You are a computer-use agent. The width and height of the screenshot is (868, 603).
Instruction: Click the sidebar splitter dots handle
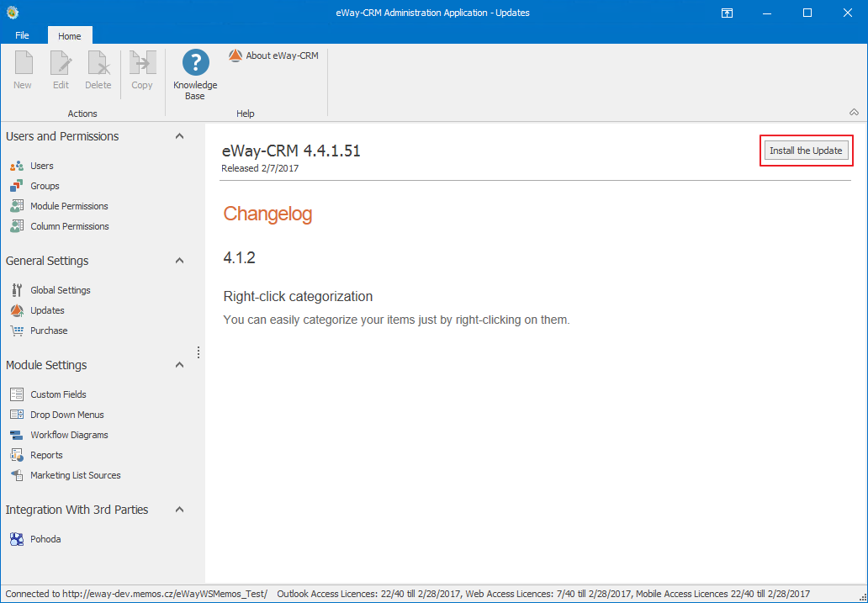[198, 352]
